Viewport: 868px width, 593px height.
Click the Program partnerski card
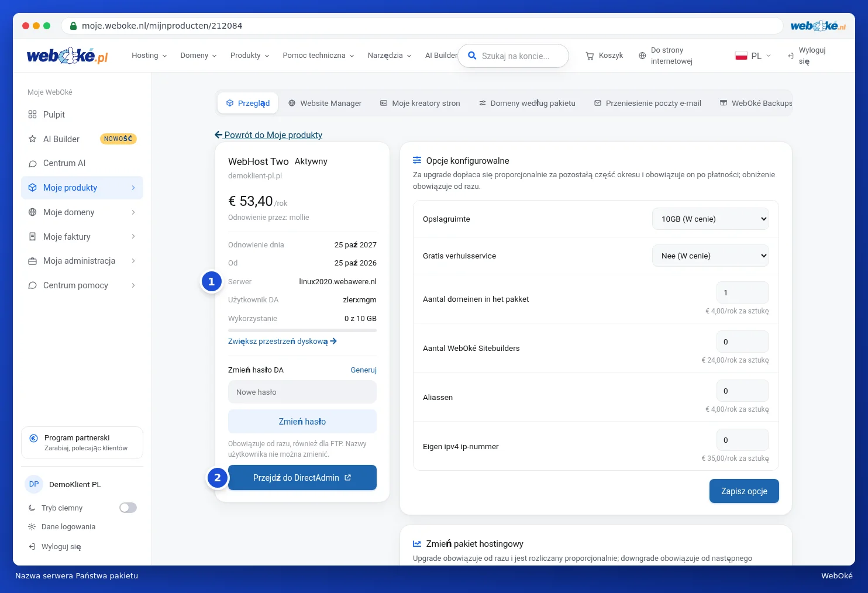[82, 443]
